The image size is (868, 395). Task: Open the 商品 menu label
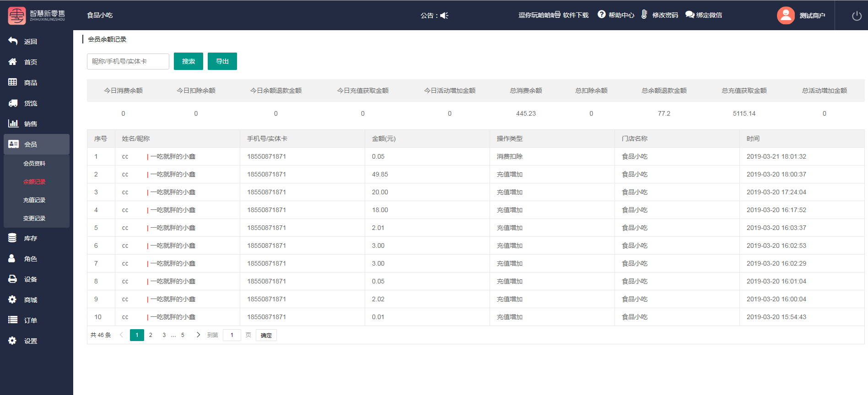pos(31,83)
